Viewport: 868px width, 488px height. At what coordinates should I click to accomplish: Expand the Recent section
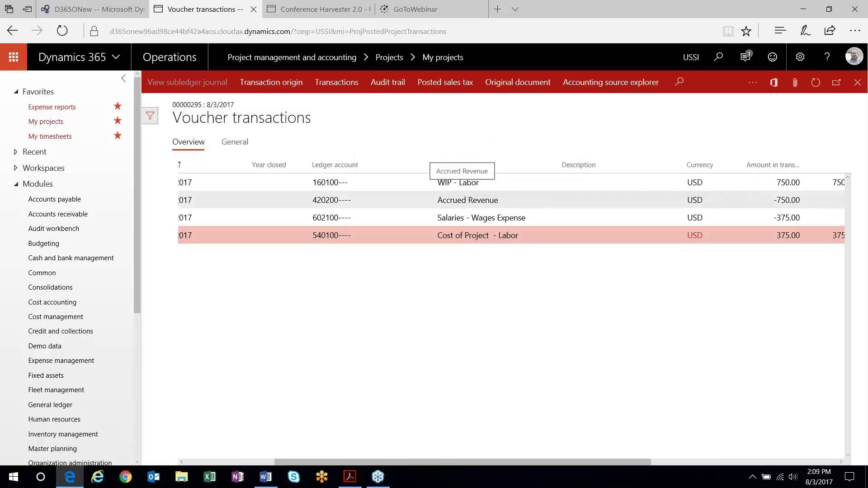[15, 152]
